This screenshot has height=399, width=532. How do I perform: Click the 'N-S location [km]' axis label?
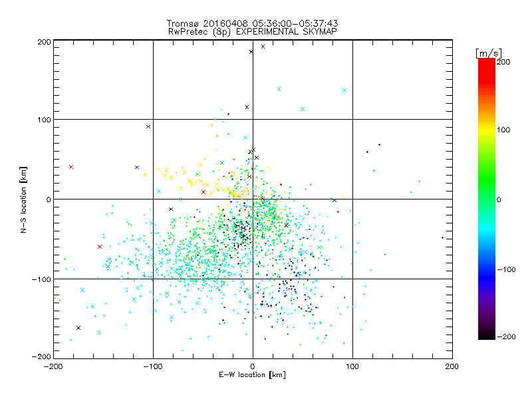[23, 200]
